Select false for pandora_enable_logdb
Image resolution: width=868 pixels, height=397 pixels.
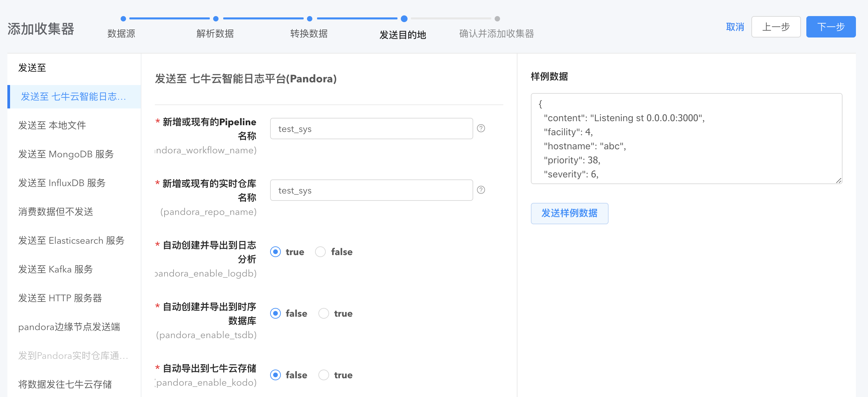click(320, 252)
